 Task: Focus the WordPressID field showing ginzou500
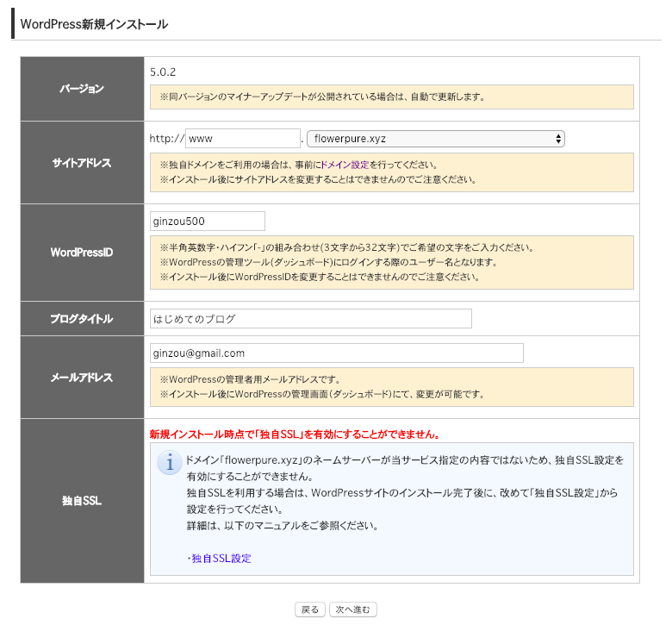tap(208, 222)
